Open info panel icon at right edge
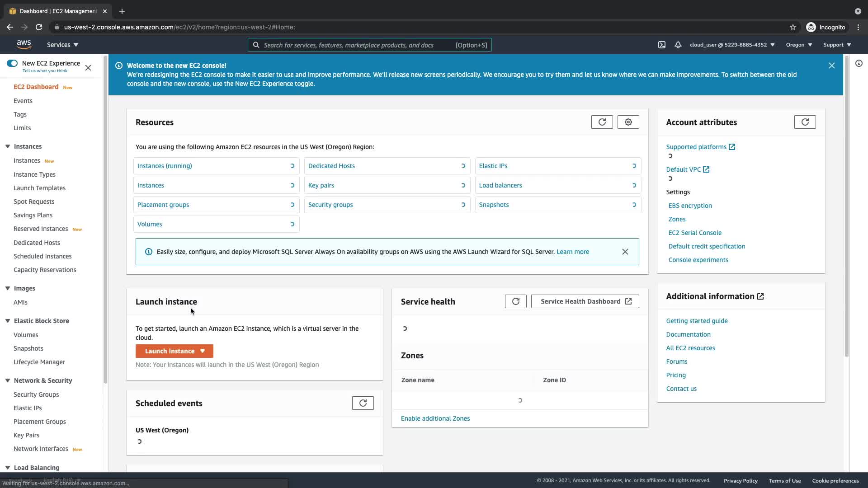The height and width of the screenshot is (488, 868). [x=859, y=64]
